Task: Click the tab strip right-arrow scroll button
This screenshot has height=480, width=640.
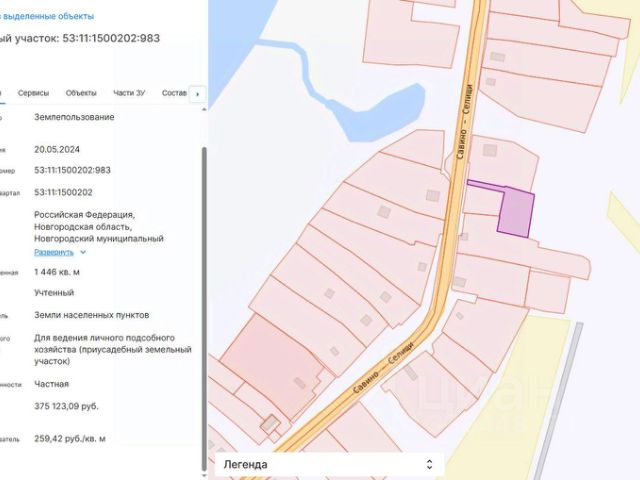Action: click(x=198, y=94)
